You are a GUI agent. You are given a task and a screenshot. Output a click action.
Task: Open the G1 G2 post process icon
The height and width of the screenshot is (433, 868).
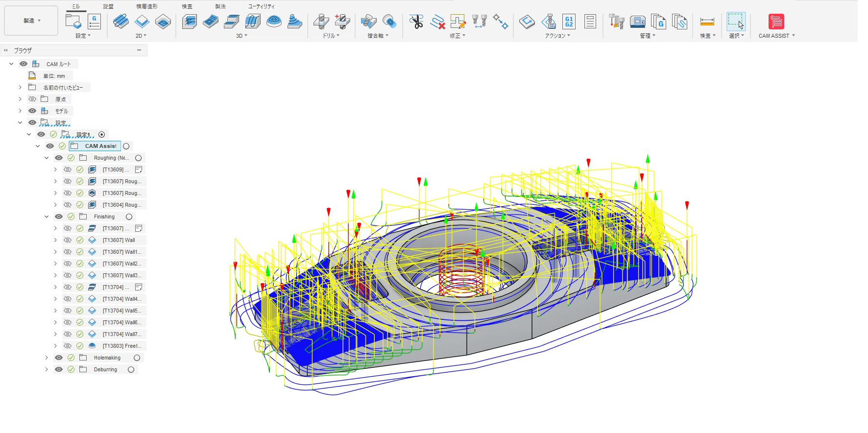(x=569, y=22)
